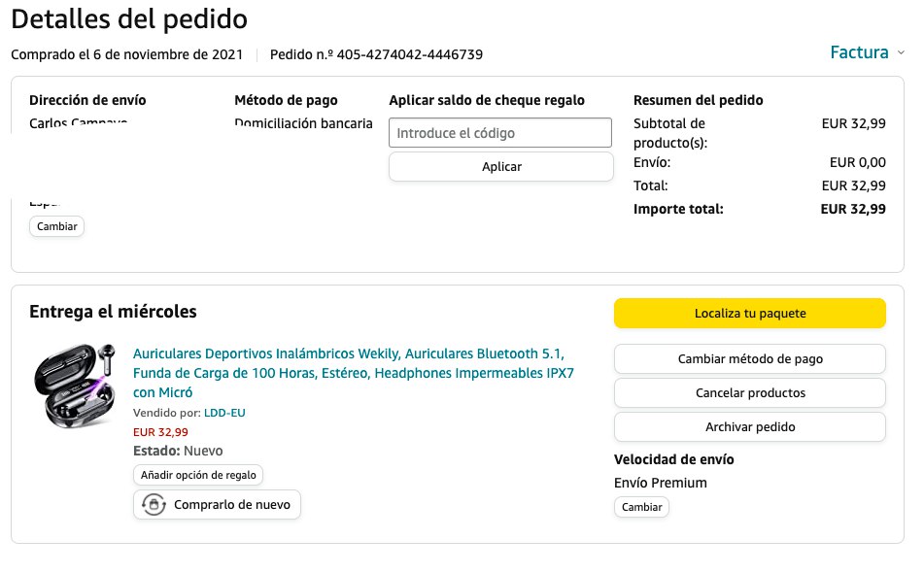Open the earbuds product thumbnail

point(74,386)
